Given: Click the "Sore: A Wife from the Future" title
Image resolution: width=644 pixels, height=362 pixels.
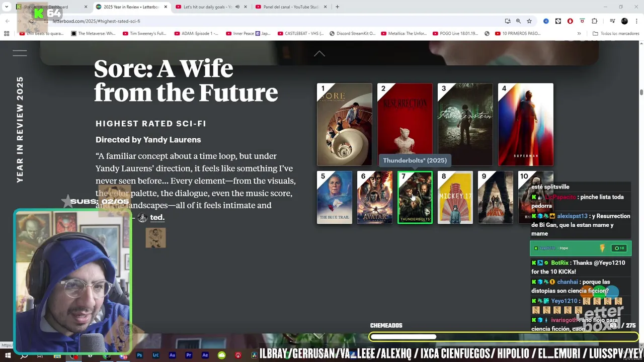Looking at the screenshot, I should pos(186,80).
